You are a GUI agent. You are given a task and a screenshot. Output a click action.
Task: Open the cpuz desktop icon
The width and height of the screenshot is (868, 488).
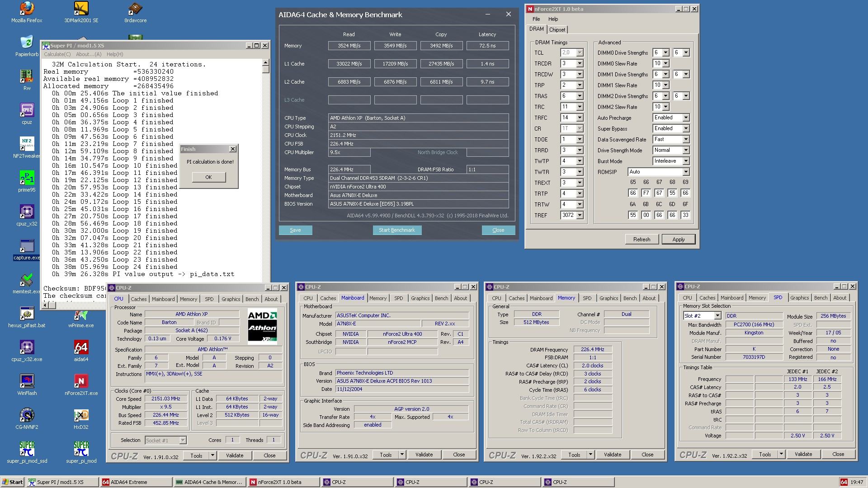click(27, 113)
